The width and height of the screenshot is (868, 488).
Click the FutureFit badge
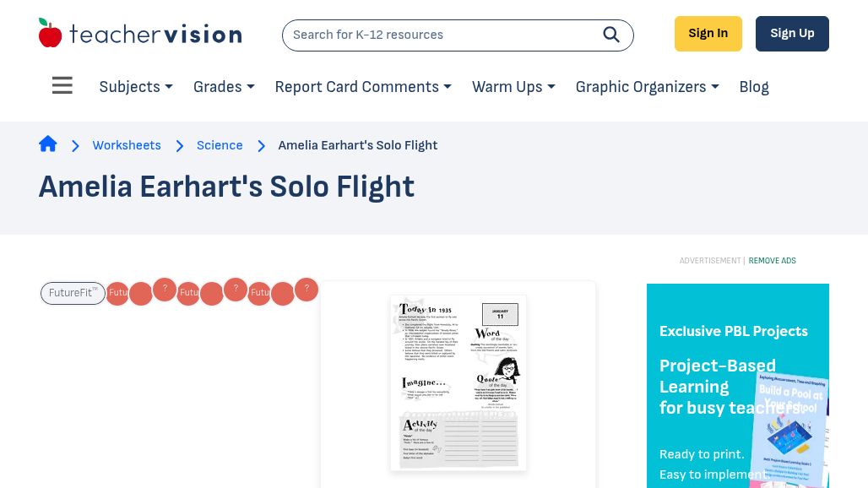[x=73, y=293]
